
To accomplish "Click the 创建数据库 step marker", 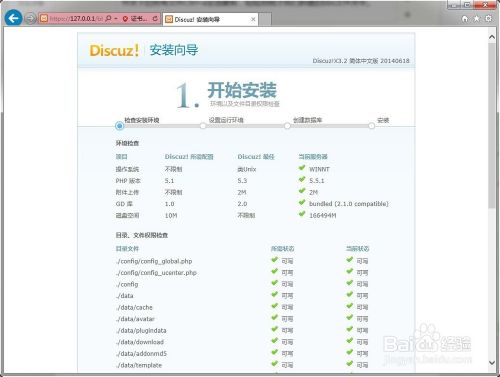I will pos(287,126).
